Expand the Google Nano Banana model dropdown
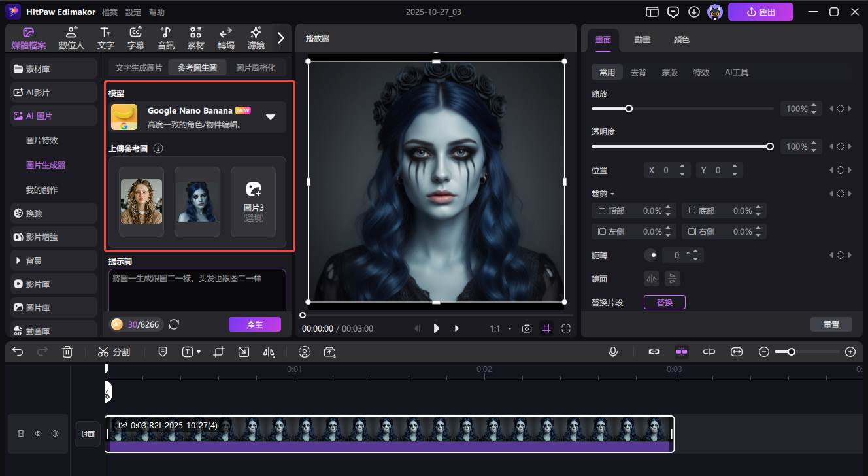The height and width of the screenshot is (476, 868). 270,117
